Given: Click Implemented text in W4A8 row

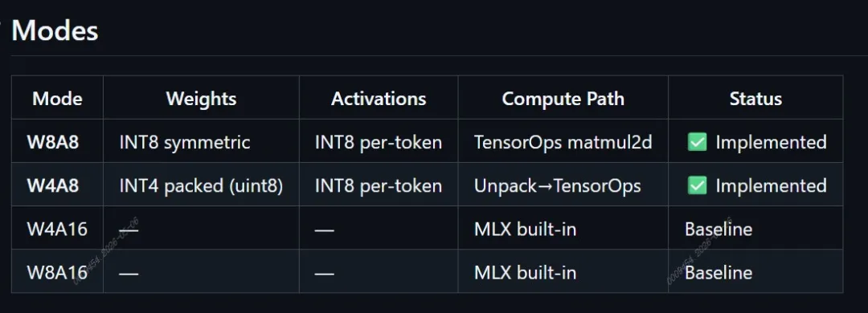Looking at the screenshot, I should 771,186.
